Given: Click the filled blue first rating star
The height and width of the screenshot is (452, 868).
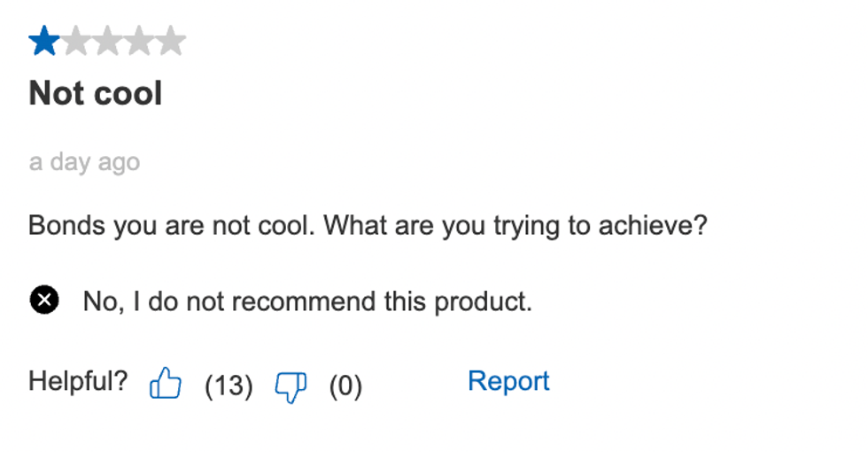Looking at the screenshot, I should 44,41.
